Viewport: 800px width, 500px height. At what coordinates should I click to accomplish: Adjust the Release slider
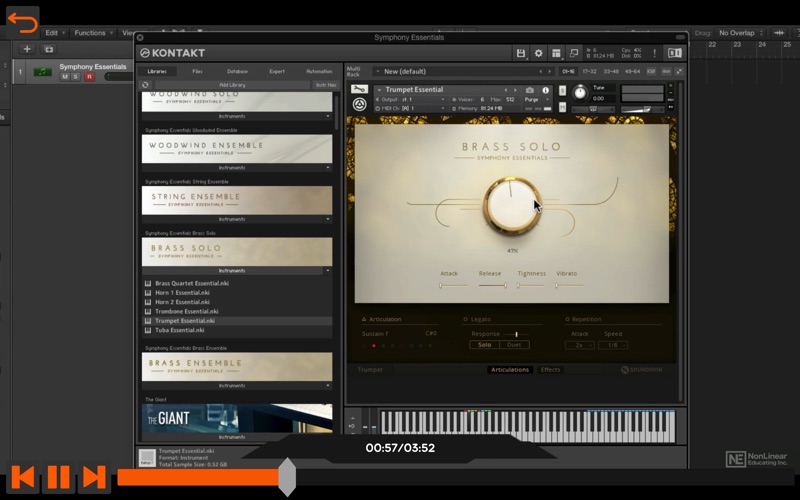click(492, 286)
